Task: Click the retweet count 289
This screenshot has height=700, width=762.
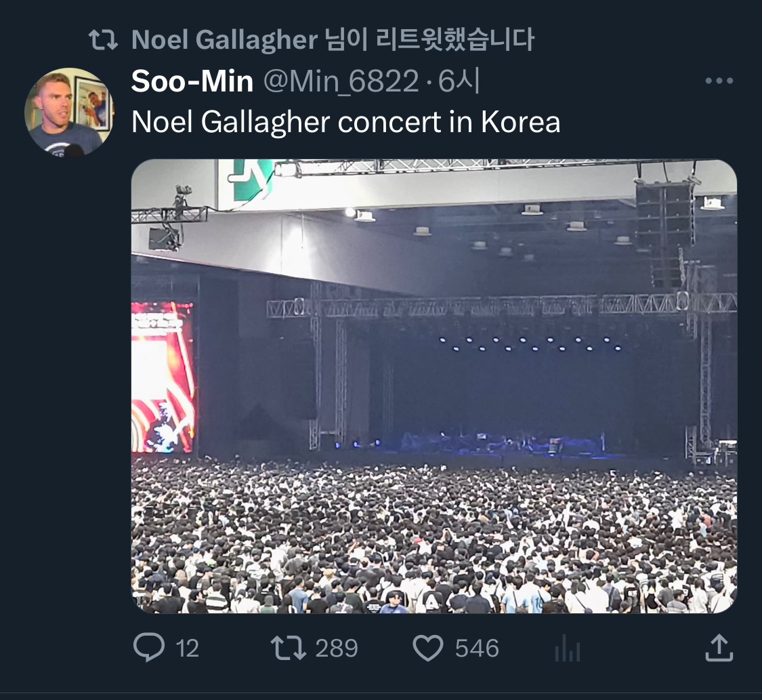Action: click(337, 648)
